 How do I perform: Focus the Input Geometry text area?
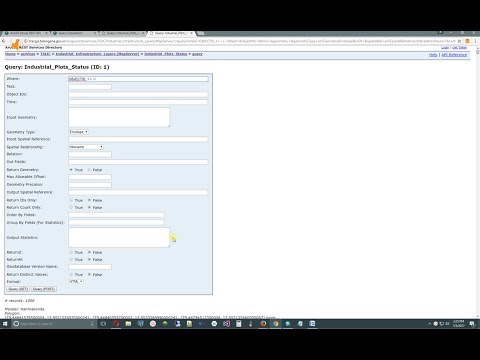(119, 117)
